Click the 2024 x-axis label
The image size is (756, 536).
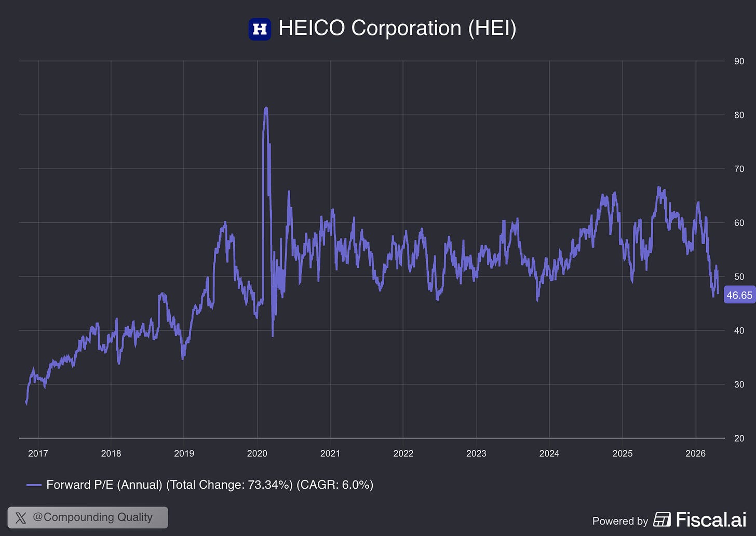[x=549, y=453]
